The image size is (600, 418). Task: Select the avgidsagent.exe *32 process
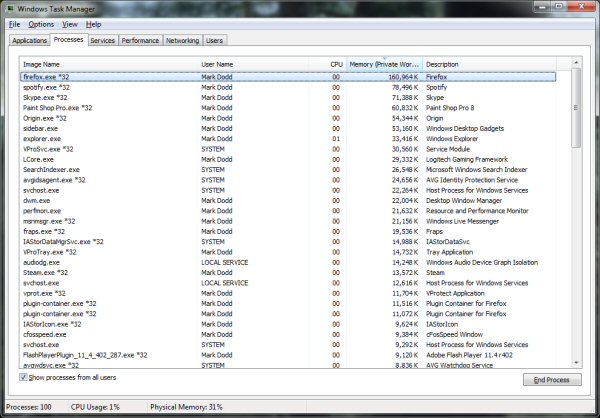point(288,180)
